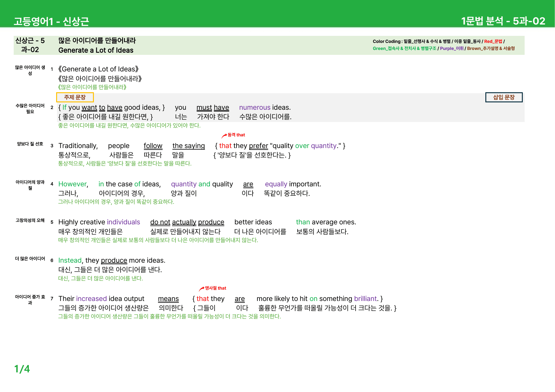This screenshot has height=392, width=555.
Task: Click the green word 'over' in sentence 3
Action: click(x=302, y=146)
